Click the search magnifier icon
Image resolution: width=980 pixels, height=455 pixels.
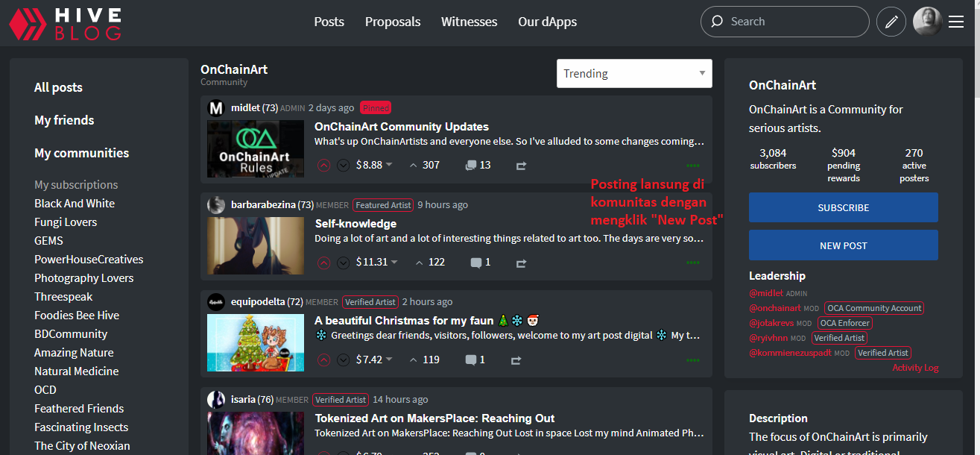click(716, 22)
